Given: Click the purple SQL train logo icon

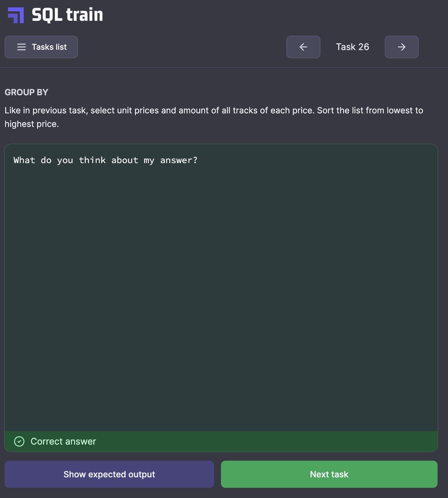Looking at the screenshot, I should [x=16, y=15].
